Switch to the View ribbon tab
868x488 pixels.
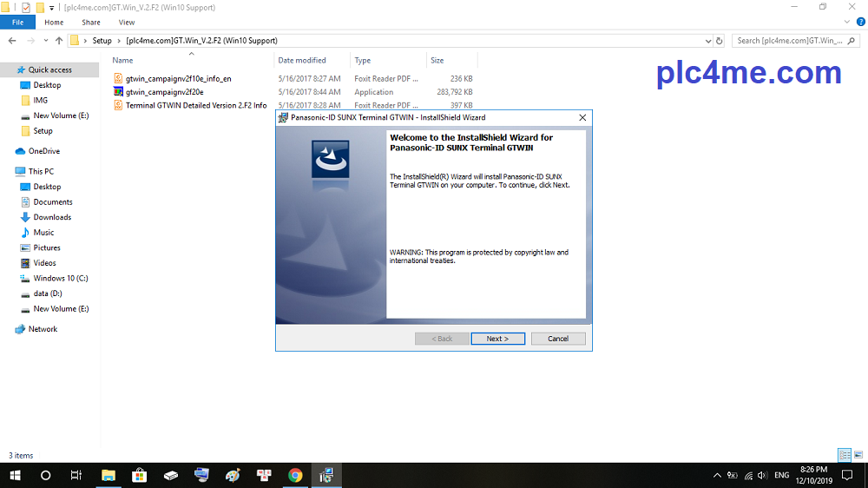(126, 23)
